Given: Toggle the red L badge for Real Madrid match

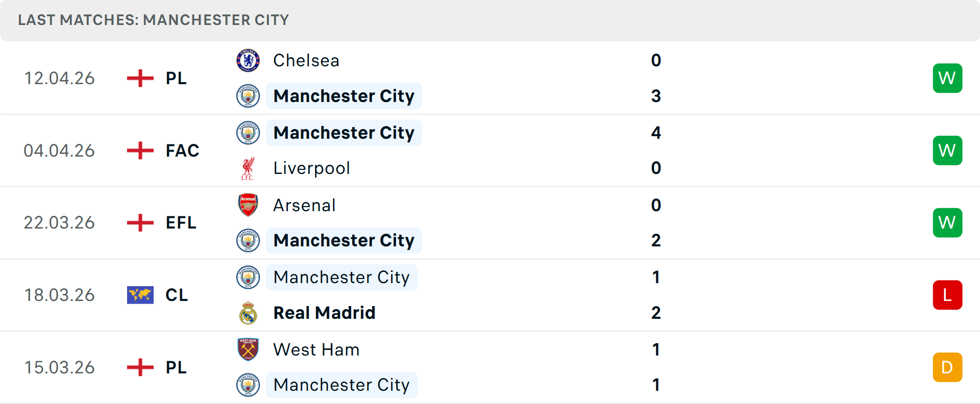Looking at the screenshot, I should coord(947,295).
